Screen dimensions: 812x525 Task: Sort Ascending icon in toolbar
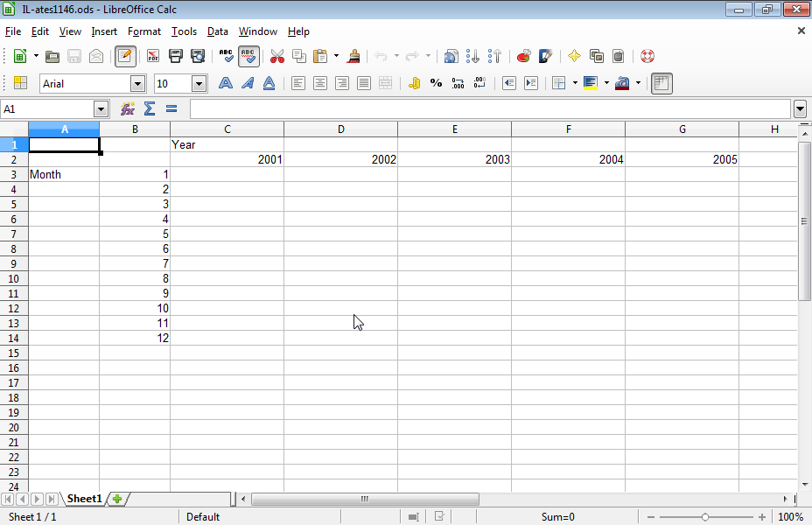point(472,56)
